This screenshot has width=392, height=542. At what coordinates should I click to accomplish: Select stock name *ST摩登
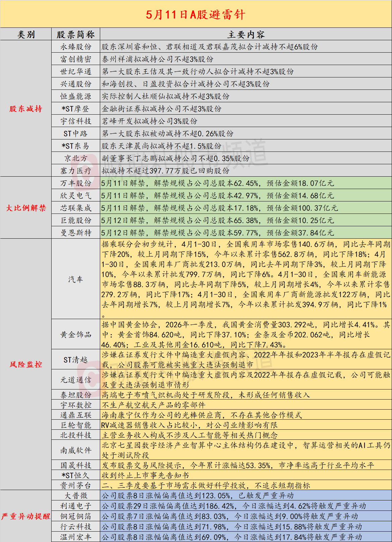[x=76, y=109]
